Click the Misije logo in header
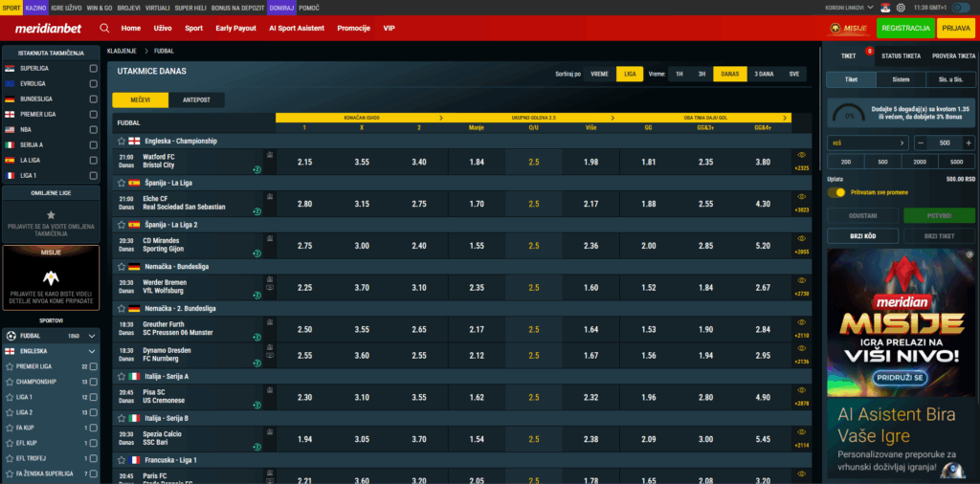The image size is (980, 484). click(844, 29)
